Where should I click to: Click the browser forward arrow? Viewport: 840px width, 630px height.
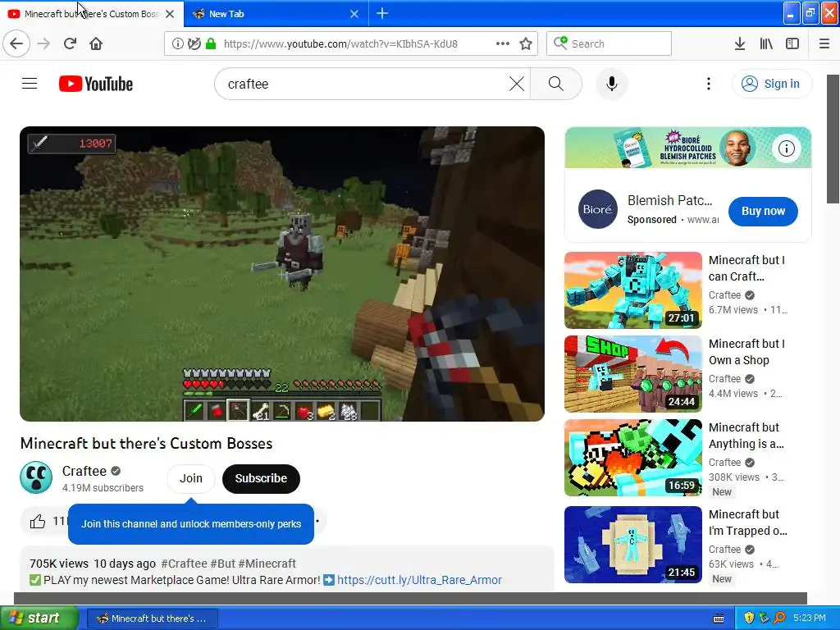(44, 43)
